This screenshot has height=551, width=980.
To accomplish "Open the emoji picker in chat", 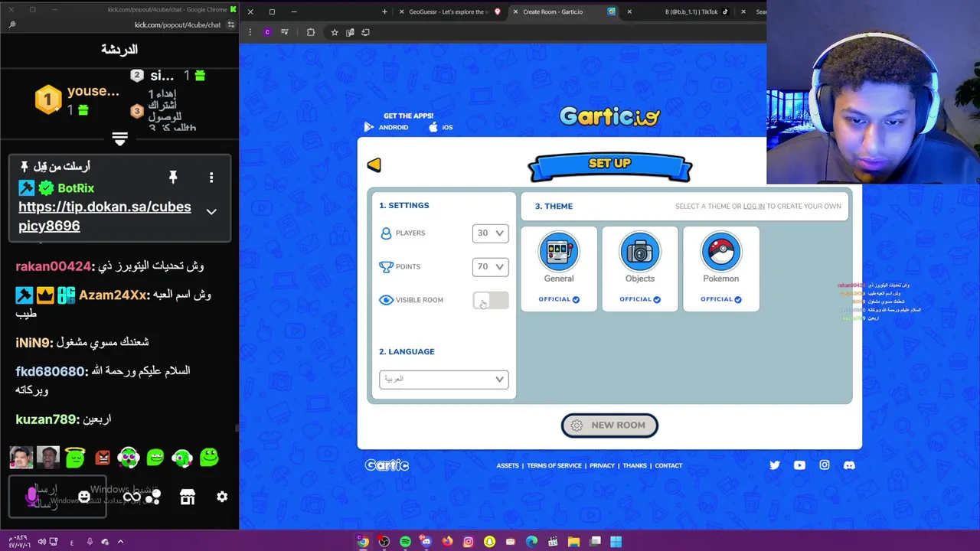I will pyautogui.click(x=84, y=497).
